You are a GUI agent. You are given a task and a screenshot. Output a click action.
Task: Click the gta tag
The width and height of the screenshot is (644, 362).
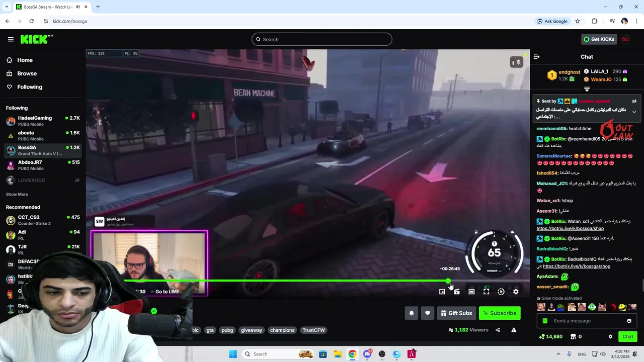[210, 330]
